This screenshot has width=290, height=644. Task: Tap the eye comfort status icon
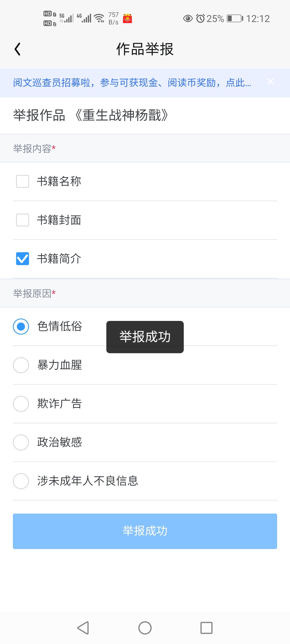[x=188, y=19]
